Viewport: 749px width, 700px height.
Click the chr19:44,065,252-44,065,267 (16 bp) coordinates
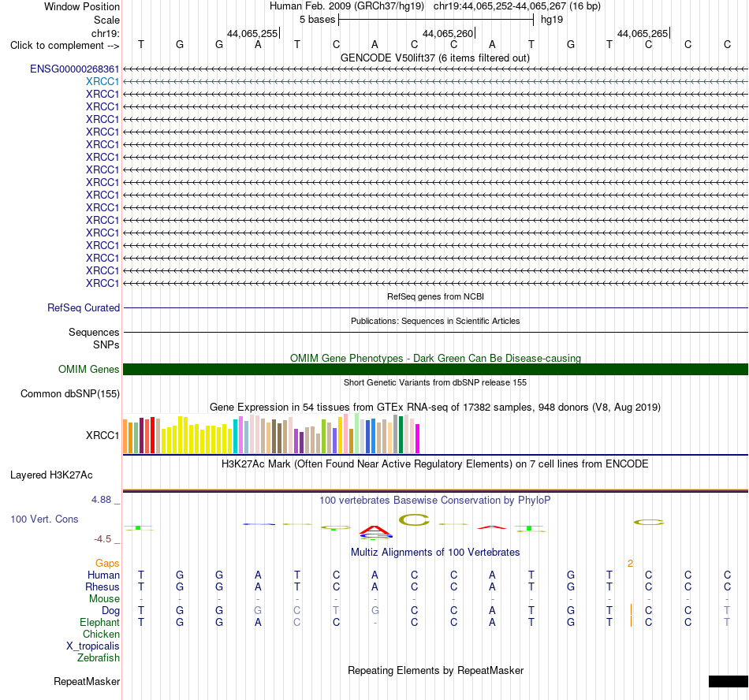517,6
